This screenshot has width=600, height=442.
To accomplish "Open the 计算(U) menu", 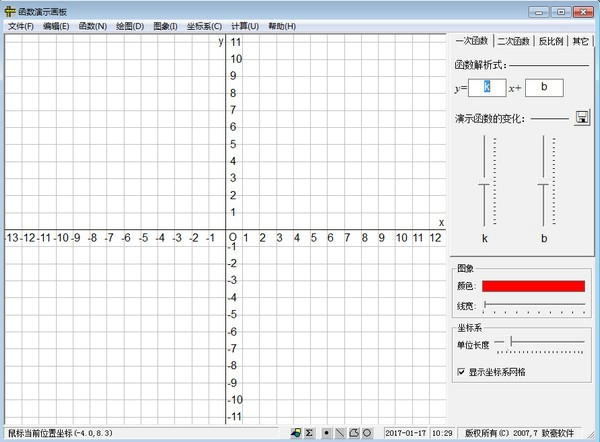I will click(x=244, y=26).
